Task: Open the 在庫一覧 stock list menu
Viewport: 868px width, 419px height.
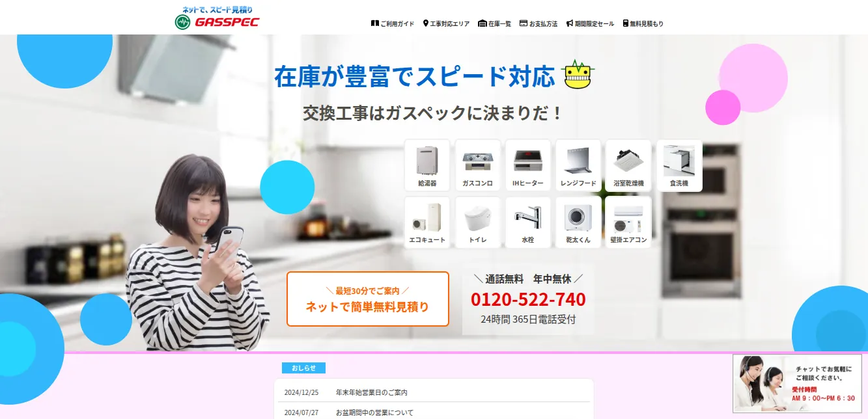Action: click(x=495, y=23)
